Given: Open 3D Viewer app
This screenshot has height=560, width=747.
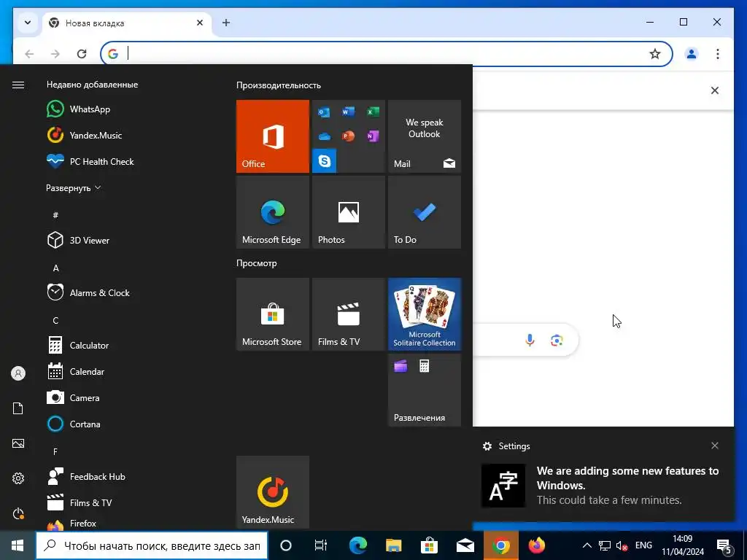Looking at the screenshot, I should point(78,241).
